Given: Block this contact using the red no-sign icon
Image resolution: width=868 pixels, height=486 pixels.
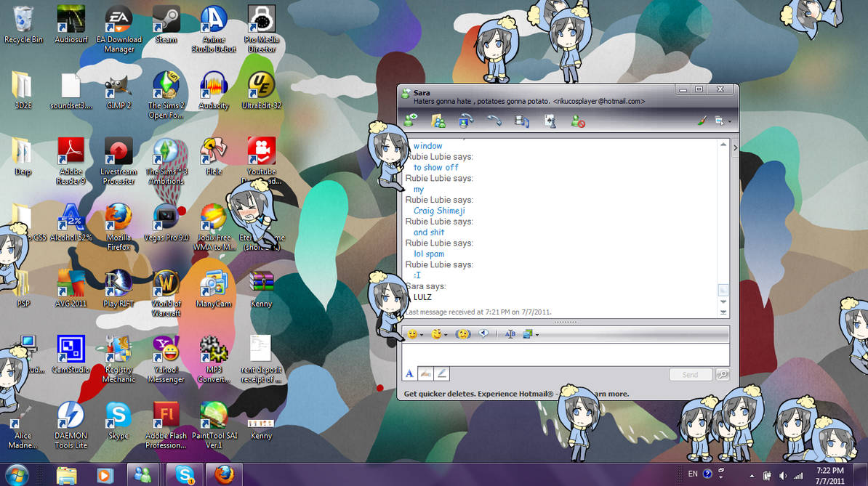Looking at the screenshot, I should [578, 121].
